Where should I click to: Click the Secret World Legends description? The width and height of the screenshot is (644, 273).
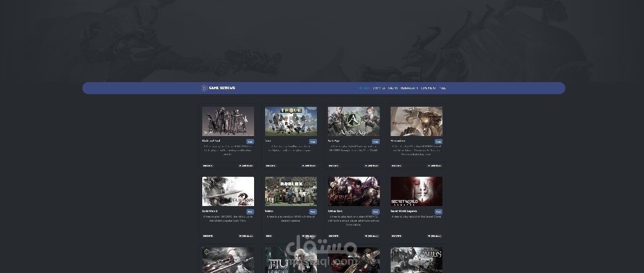point(417,217)
